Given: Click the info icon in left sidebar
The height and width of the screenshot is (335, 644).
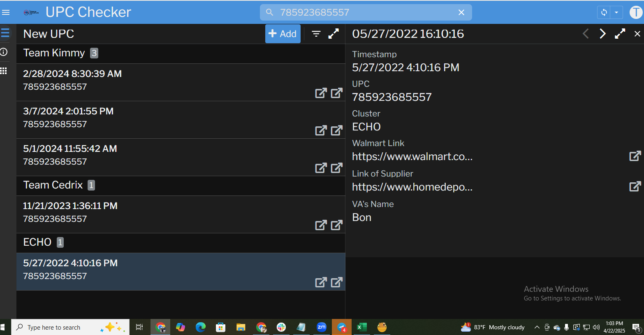Looking at the screenshot, I should (4, 52).
